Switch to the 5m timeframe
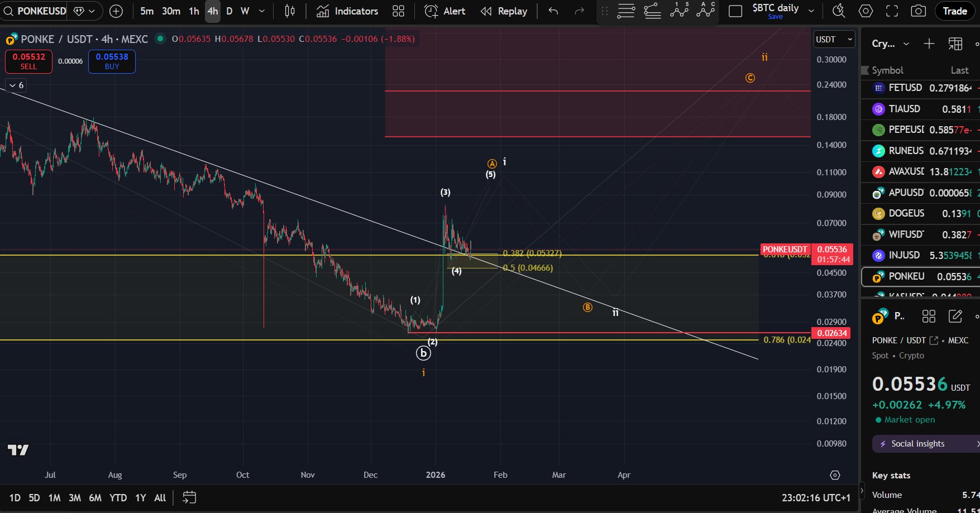The height and width of the screenshot is (513, 980). point(147,11)
